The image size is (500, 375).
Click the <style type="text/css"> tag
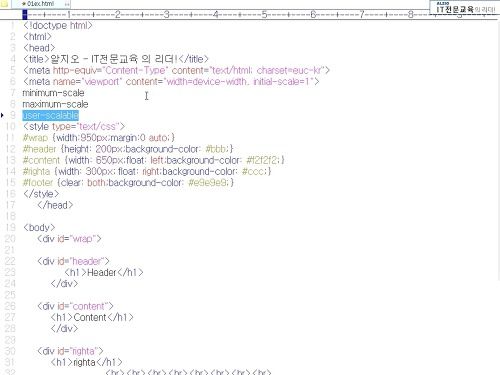point(74,127)
